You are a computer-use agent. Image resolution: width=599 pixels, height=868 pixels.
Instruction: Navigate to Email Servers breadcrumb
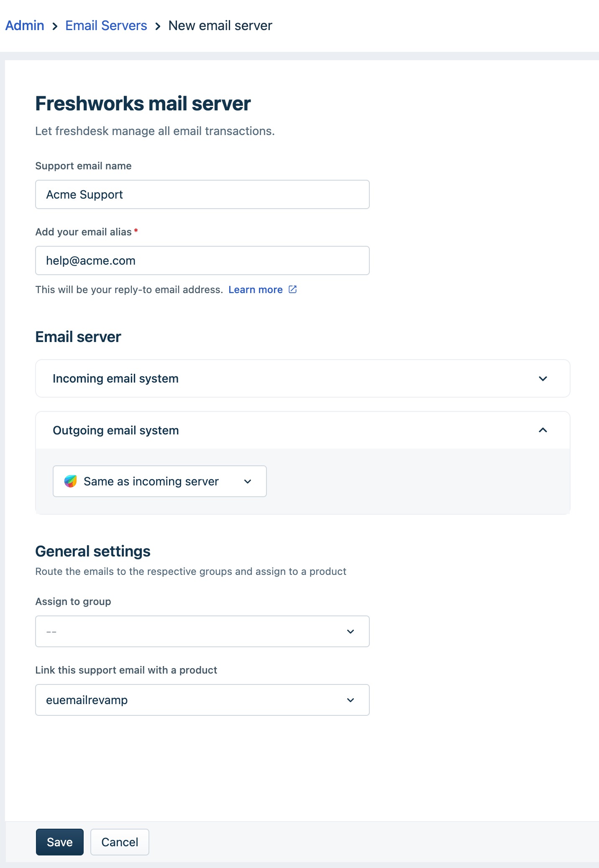point(106,26)
